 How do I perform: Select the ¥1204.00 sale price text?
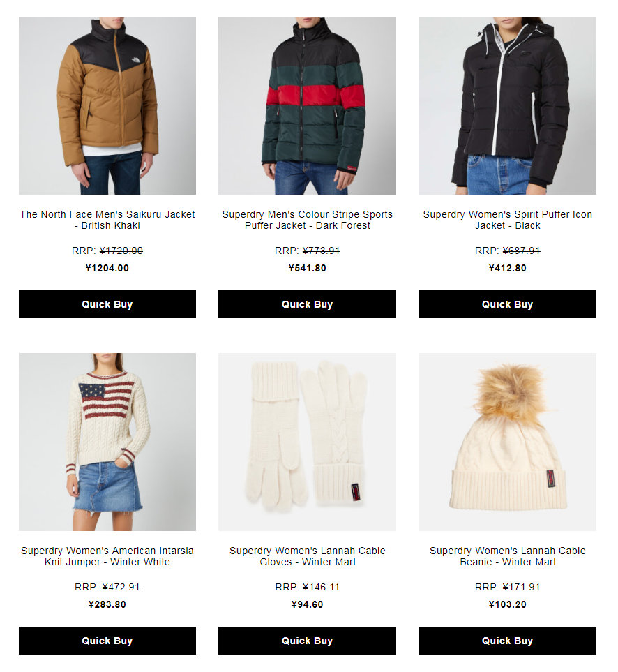pyautogui.click(x=107, y=268)
